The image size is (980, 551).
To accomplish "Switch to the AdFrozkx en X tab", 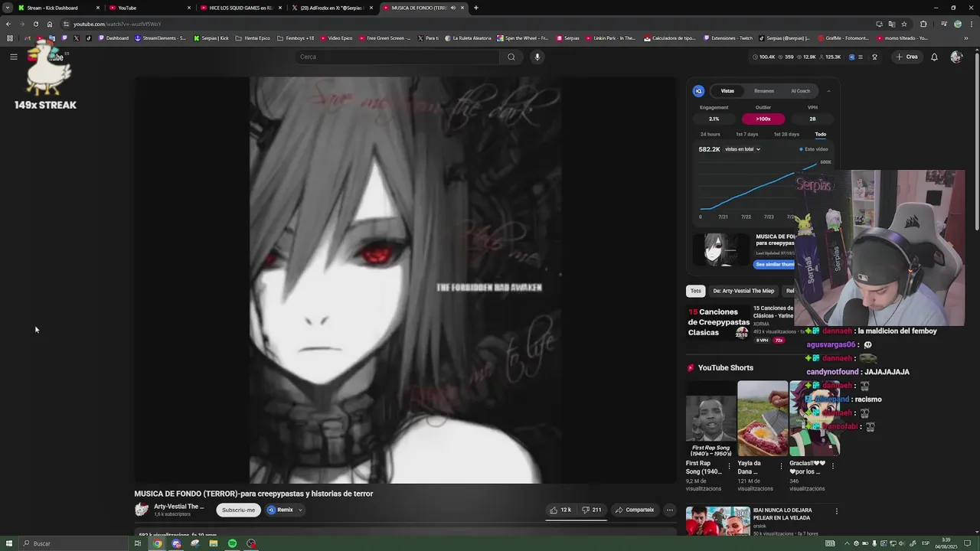I will click(x=332, y=8).
